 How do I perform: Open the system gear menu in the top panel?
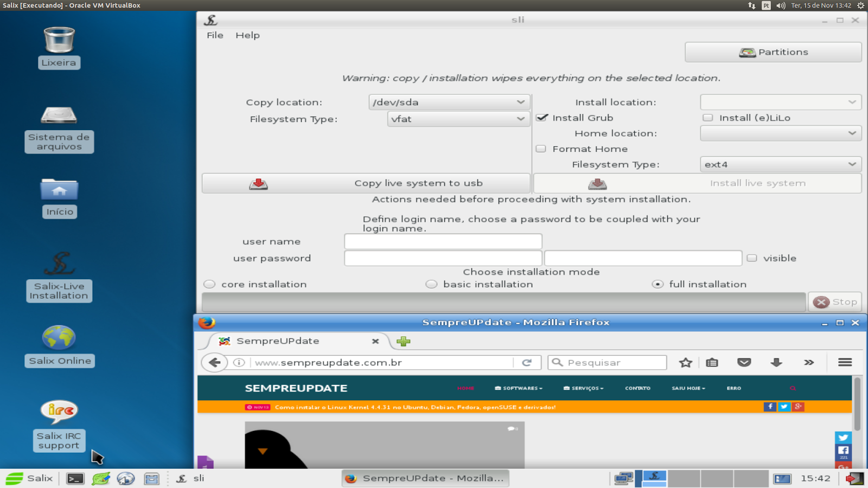[x=860, y=5]
